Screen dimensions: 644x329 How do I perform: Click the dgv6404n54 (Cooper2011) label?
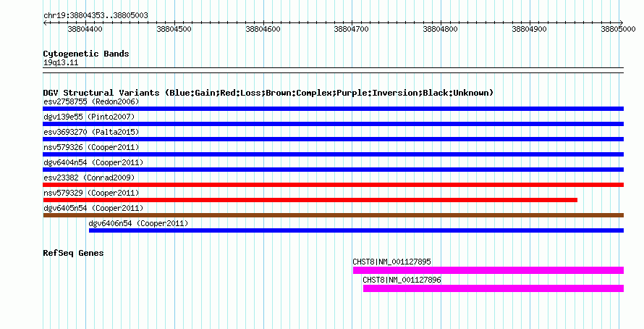coord(93,162)
